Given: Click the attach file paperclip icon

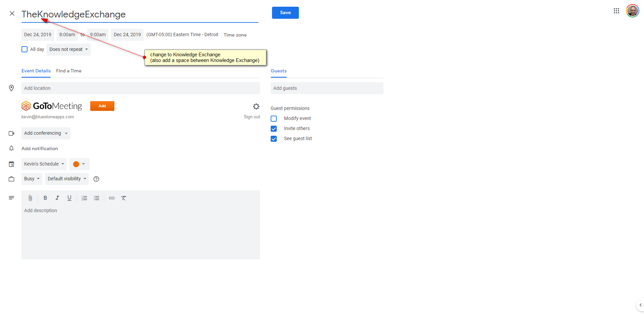Looking at the screenshot, I should pos(30,198).
